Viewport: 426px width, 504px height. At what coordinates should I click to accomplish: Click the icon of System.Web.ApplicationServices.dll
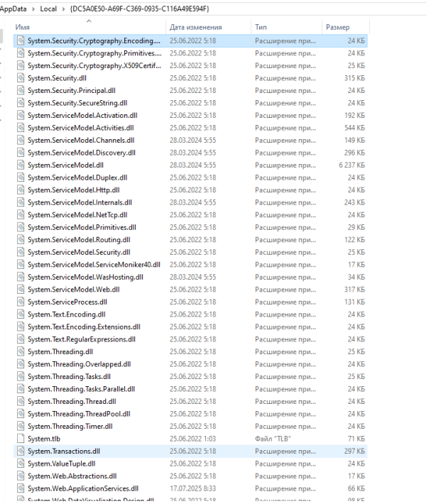(x=21, y=488)
